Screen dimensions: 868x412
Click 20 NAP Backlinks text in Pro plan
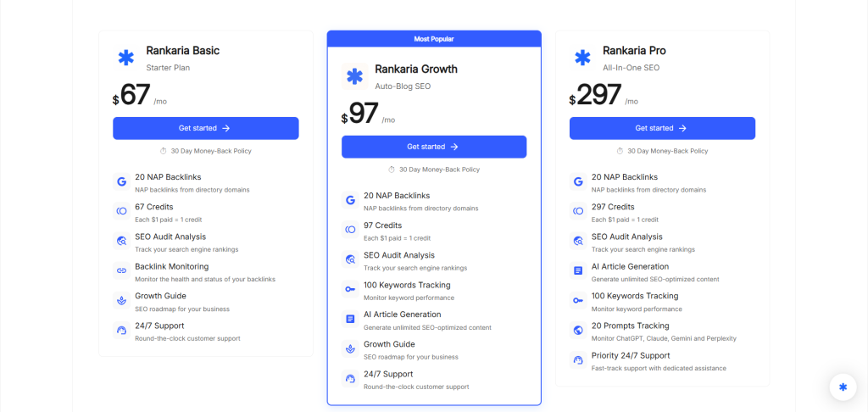[625, 177]
